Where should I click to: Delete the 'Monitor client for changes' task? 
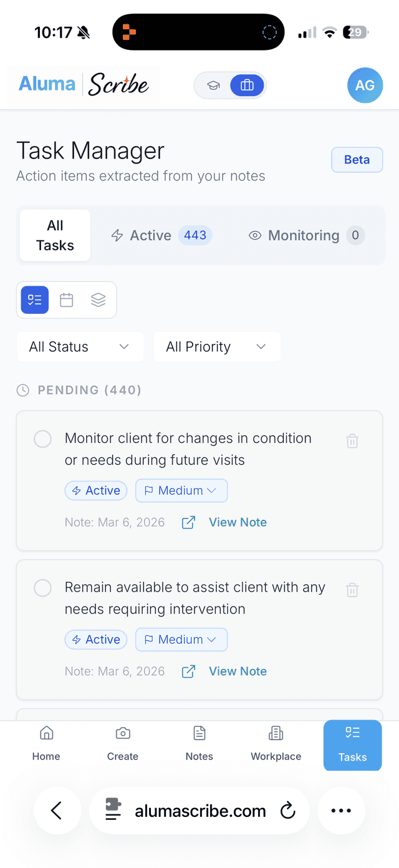[x=352, y=441]
